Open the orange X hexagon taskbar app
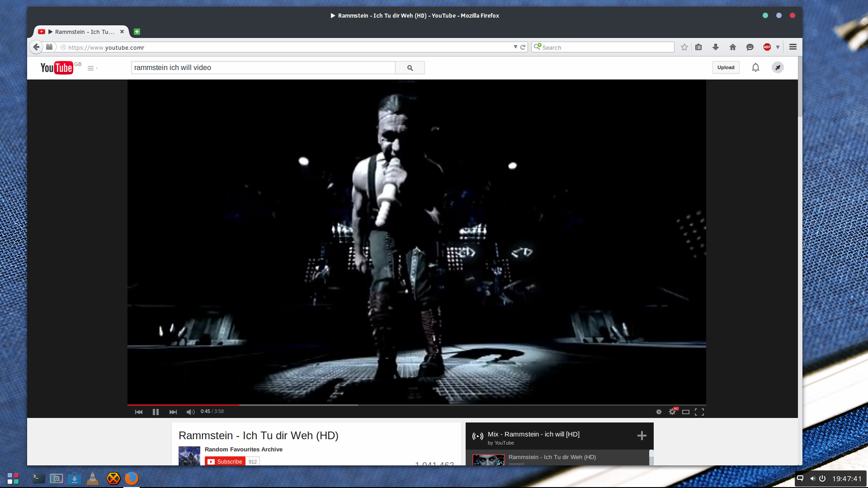This screenshot has width=868, height=488. tap(113, 478)
